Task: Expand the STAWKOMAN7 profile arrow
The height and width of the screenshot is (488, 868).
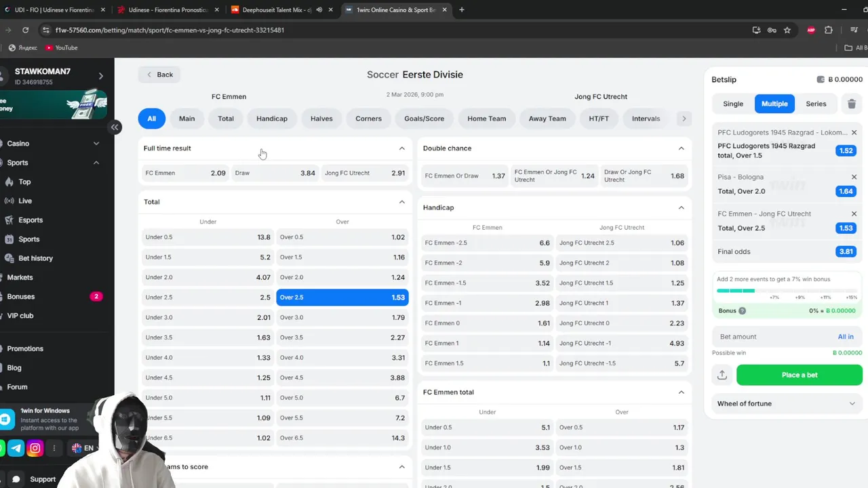Action: coord(100,76)
